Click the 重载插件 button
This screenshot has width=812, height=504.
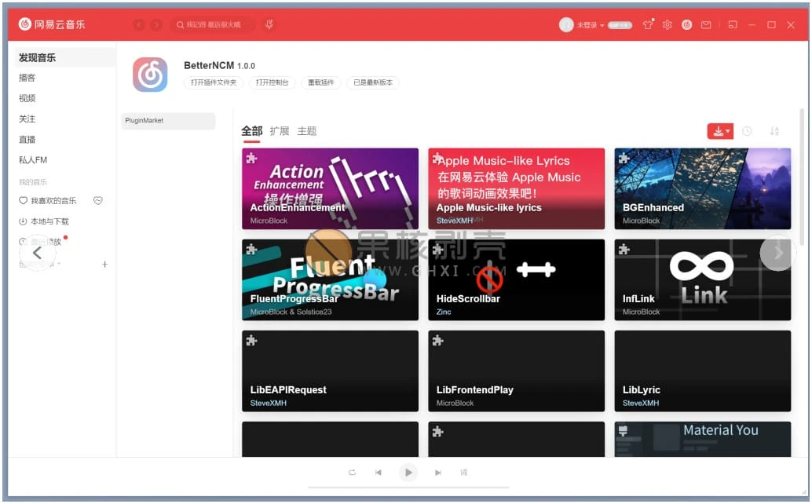tap(320, 82)
